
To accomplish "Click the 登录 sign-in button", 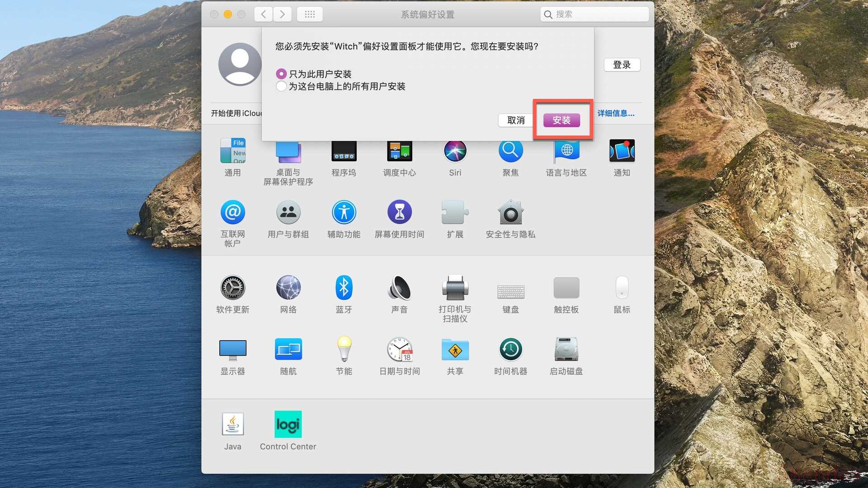I will (622, 65).
